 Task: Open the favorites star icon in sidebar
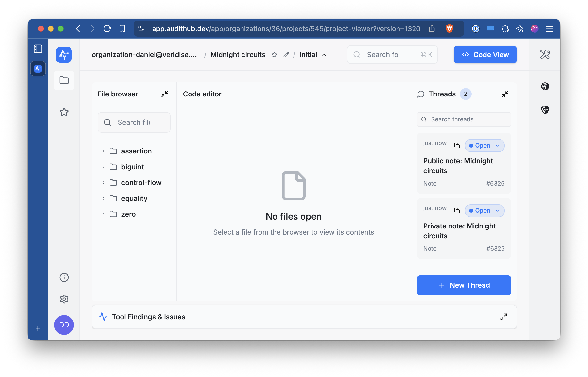64,112
